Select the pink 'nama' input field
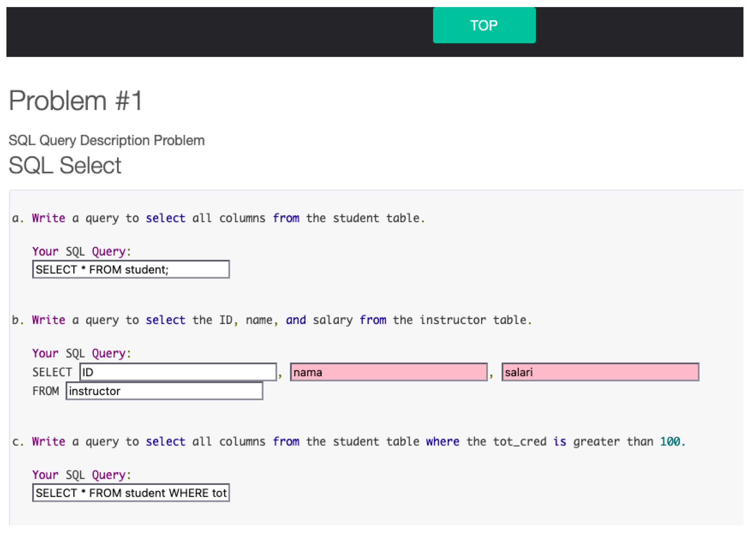Screen dimensions: 756x536 pyautogui.click(x=388, y=372)
